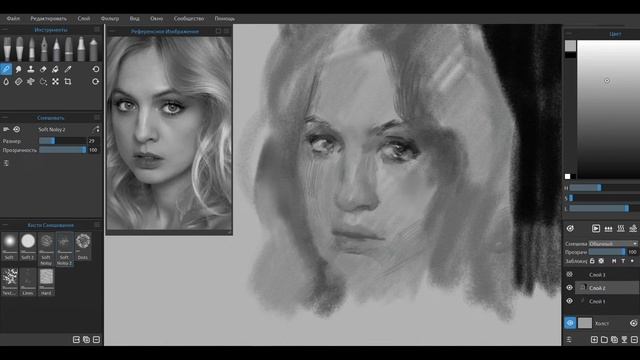Select the lasso selection tool
Screen dimensions: 640x360
point(43,82)
